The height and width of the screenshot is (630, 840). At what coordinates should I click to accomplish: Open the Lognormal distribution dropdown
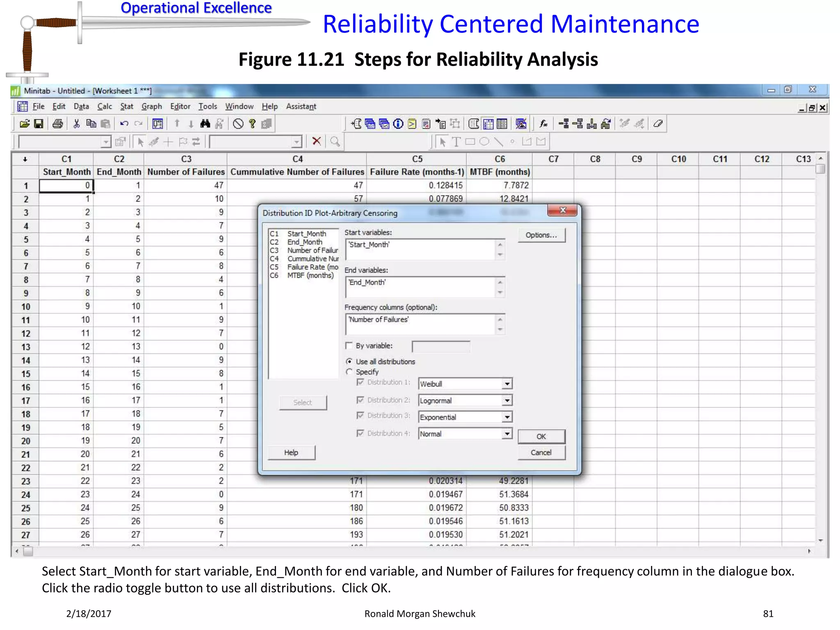pyautogui.click(x=507, y=400)
